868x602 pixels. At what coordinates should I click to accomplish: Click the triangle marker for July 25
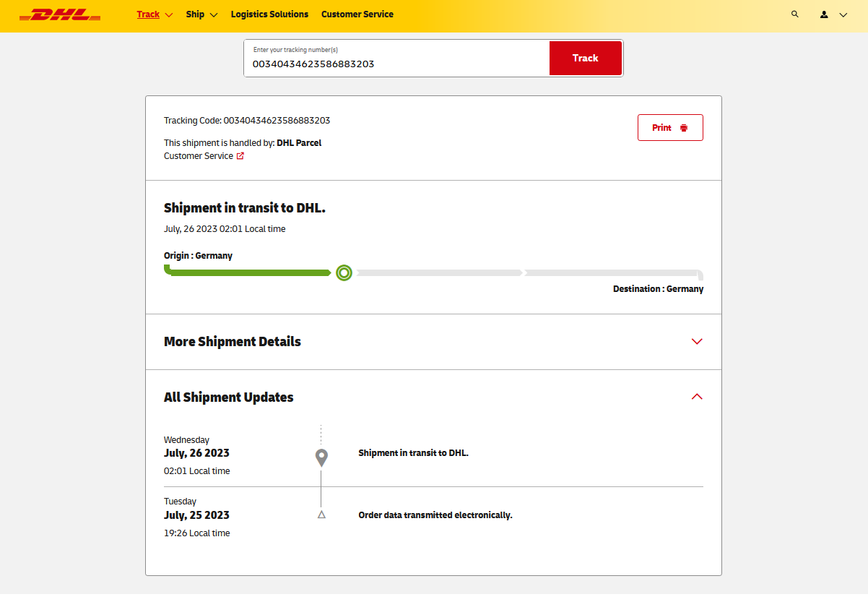[x=321, y=515]
